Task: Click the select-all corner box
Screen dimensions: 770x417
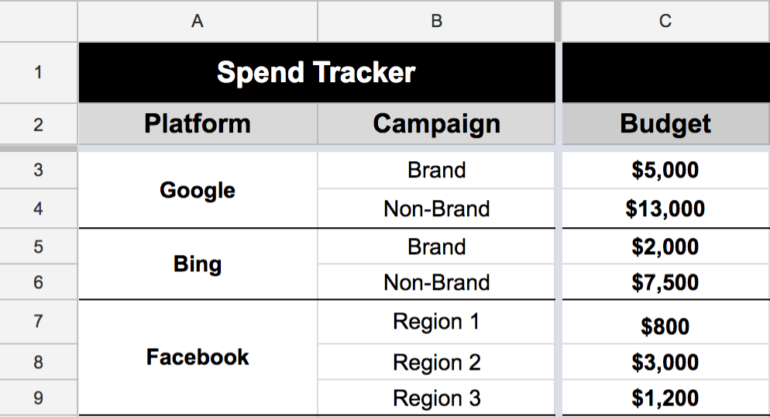Action: coord(38,21)
